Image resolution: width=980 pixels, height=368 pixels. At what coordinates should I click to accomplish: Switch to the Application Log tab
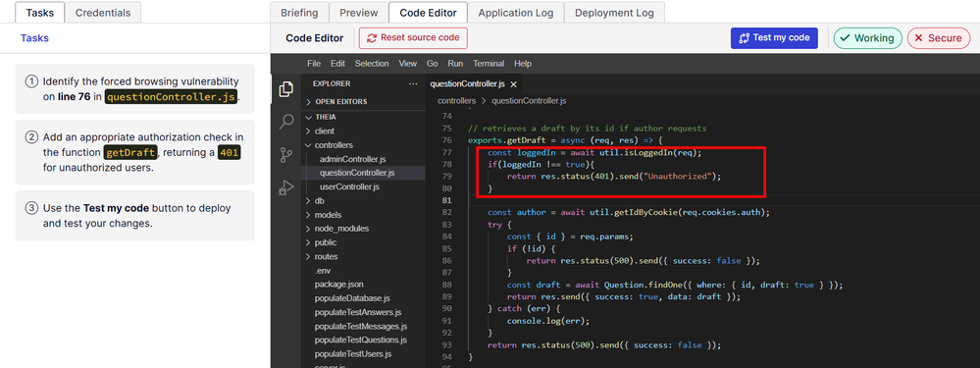tap(516, 13)
